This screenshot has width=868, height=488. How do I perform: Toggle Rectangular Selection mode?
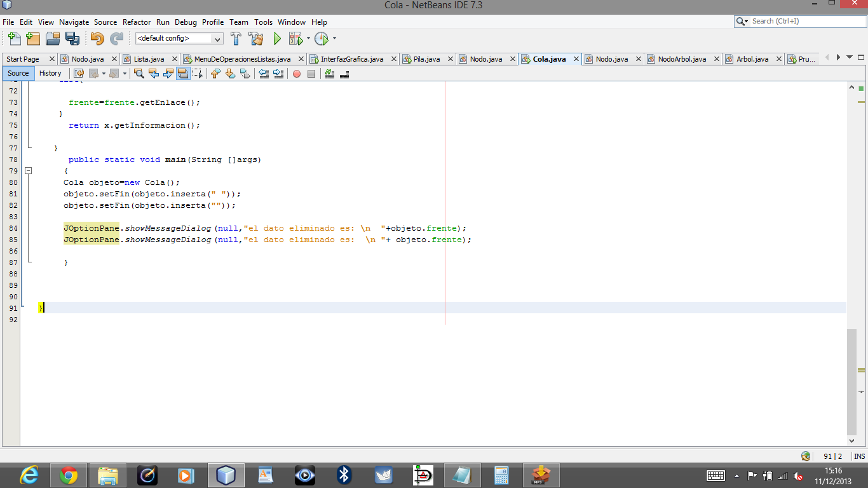click(x=198, y=74)
